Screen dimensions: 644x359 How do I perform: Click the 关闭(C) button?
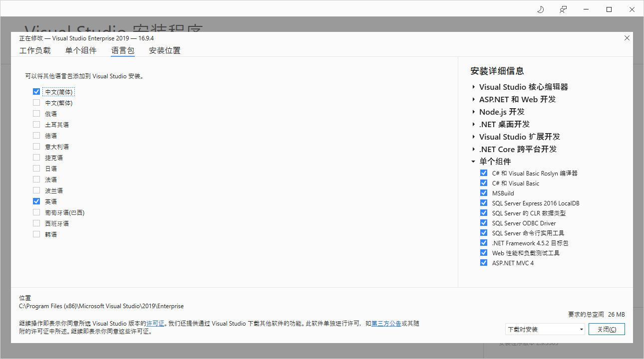(x=607, y=329)
